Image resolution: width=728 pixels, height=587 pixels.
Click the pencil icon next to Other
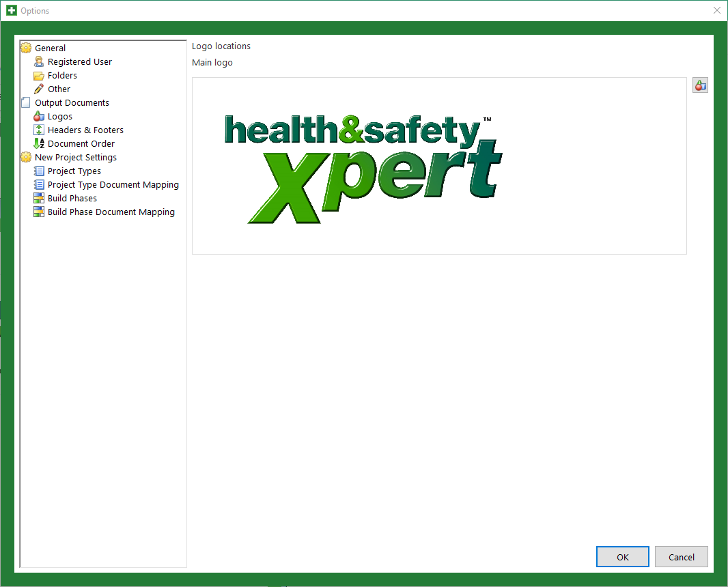[x=39, y=89]
